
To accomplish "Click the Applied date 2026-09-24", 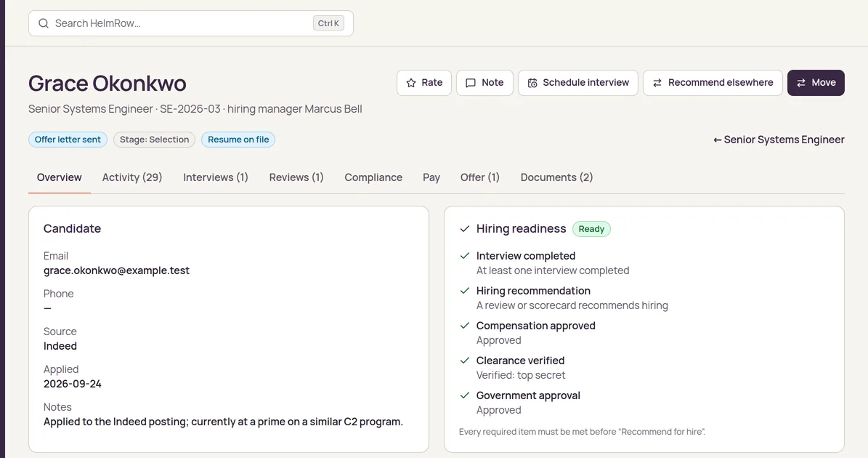I will (x=73, y=384).
